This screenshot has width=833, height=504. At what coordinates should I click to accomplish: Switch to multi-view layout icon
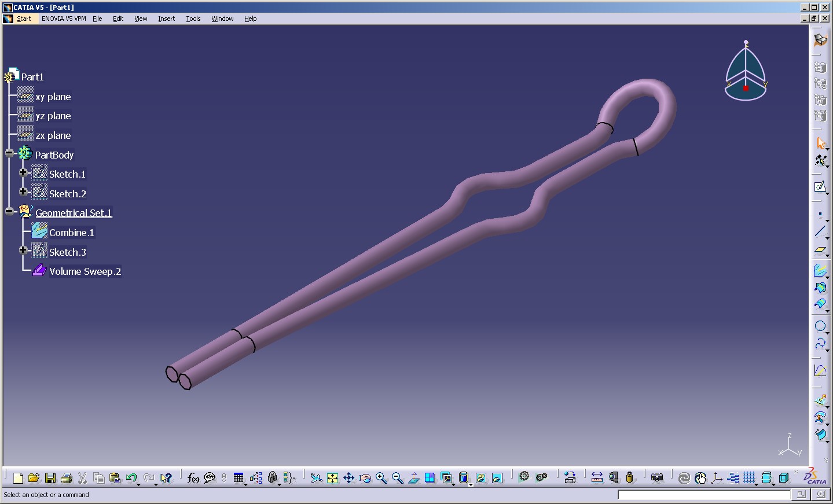[430, 478]
